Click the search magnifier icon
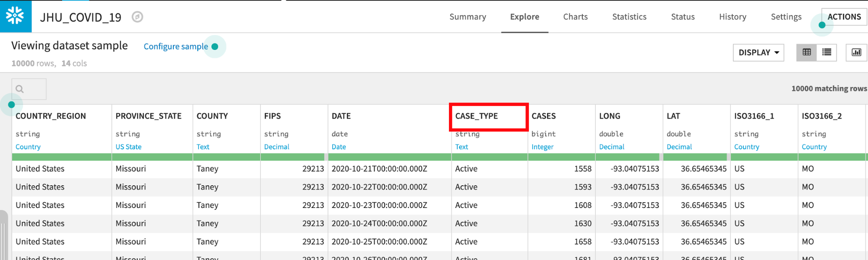Screen dimensions: 868x260 click(20, 89)
